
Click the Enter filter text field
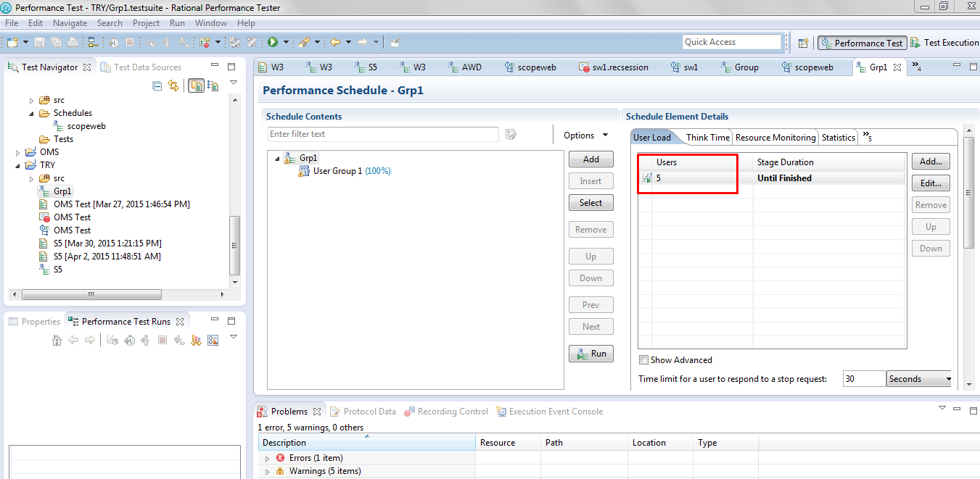(x=383, y=134)
